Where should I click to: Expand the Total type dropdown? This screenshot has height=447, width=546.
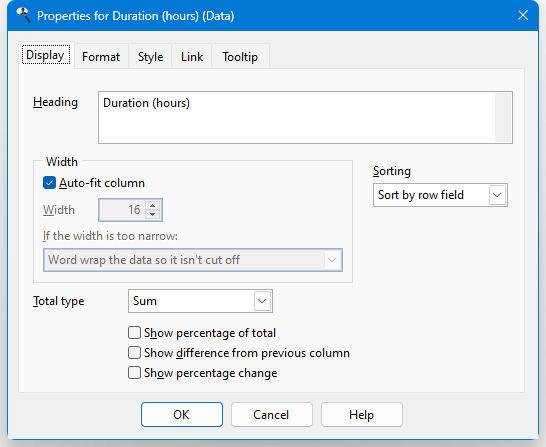point(262,301)
